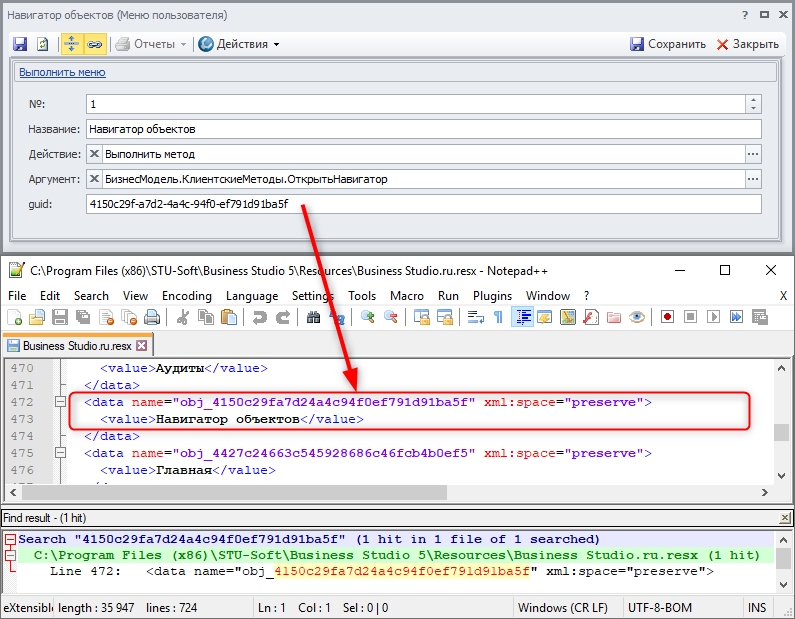Toggle the show all characters pilcrow icon
Screen dimensions: 795x619
coord(498,317)
